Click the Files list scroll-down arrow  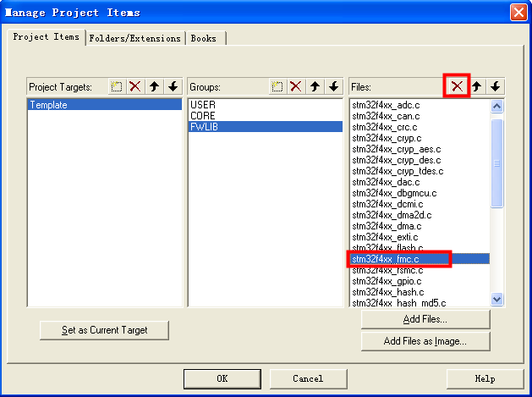[497, 299]
